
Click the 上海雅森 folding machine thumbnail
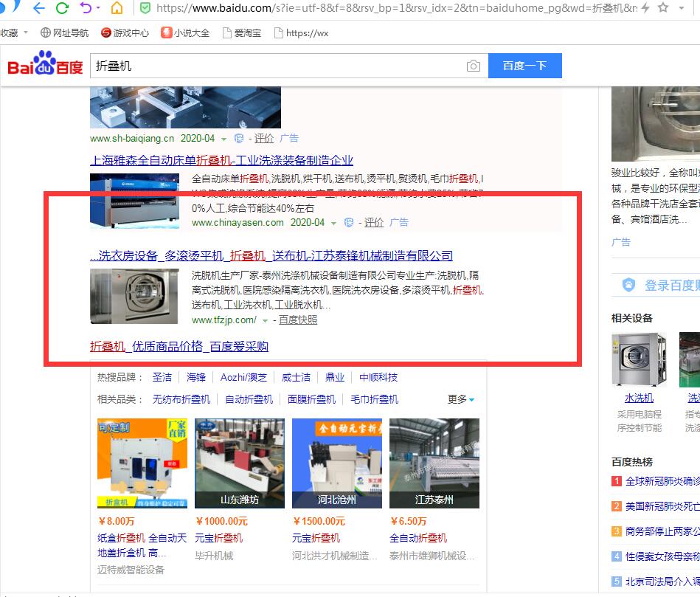pyautogui.click(x=134, y=201)
